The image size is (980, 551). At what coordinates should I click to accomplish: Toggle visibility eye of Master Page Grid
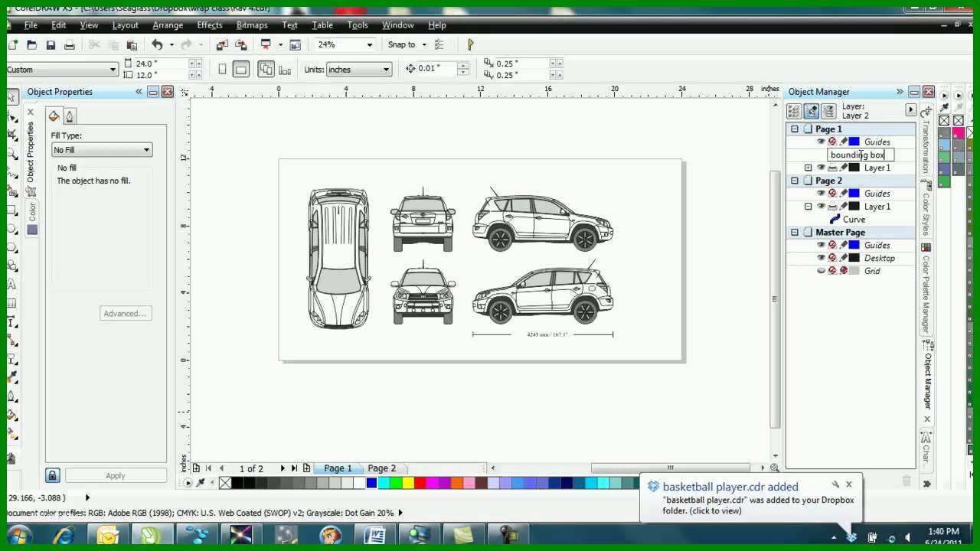(821, 271)
